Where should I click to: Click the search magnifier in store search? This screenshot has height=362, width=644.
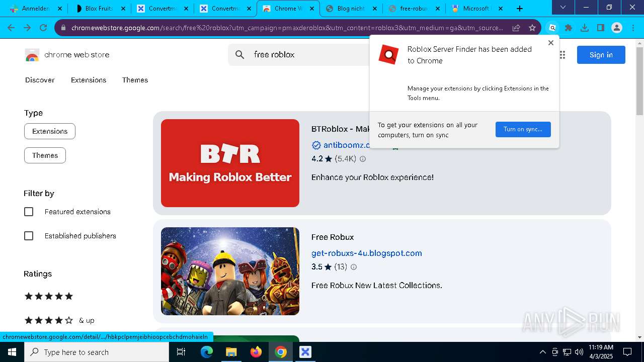coord(240,54)
